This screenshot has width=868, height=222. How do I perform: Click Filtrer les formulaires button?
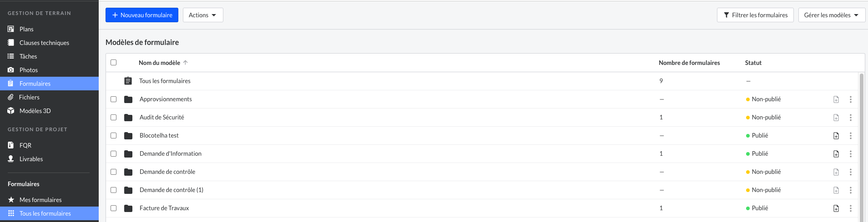pos(755,15)
